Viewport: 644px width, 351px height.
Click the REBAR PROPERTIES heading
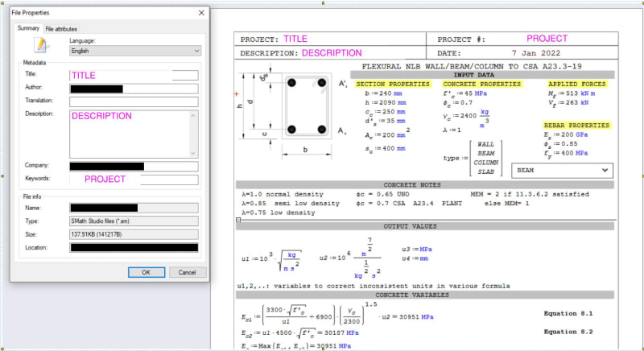coord(576,126)
